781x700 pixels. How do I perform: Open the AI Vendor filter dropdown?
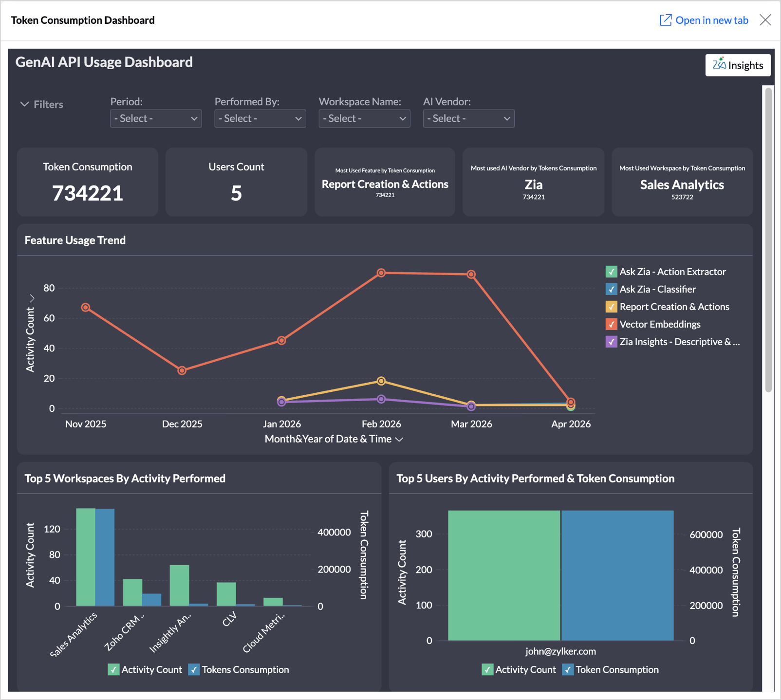tap(468, 119)
